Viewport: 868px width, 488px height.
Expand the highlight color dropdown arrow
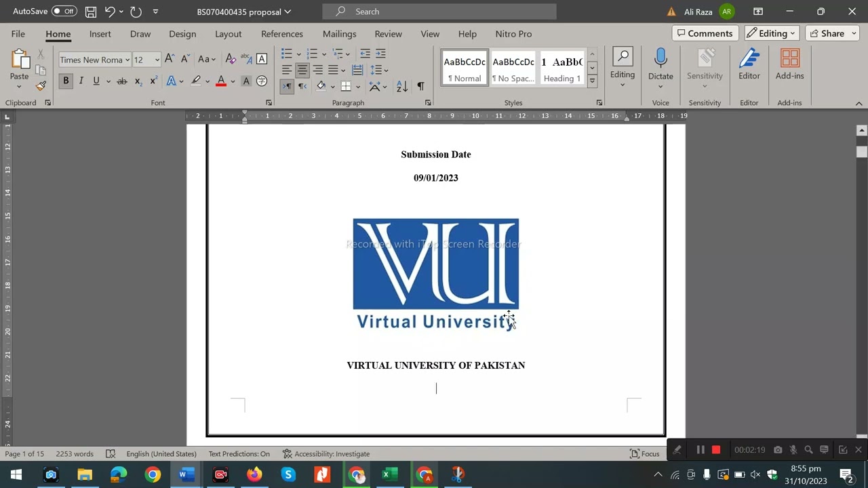click(208, 81)
